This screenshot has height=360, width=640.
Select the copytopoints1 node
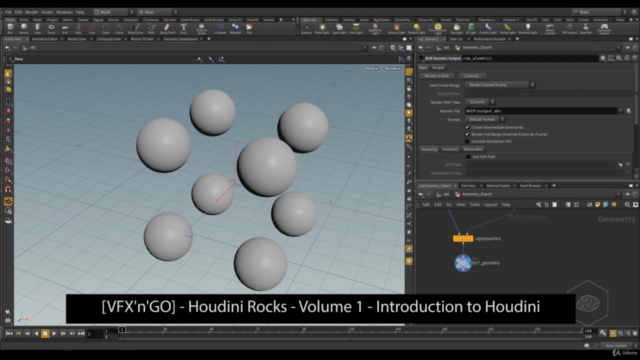463,238
